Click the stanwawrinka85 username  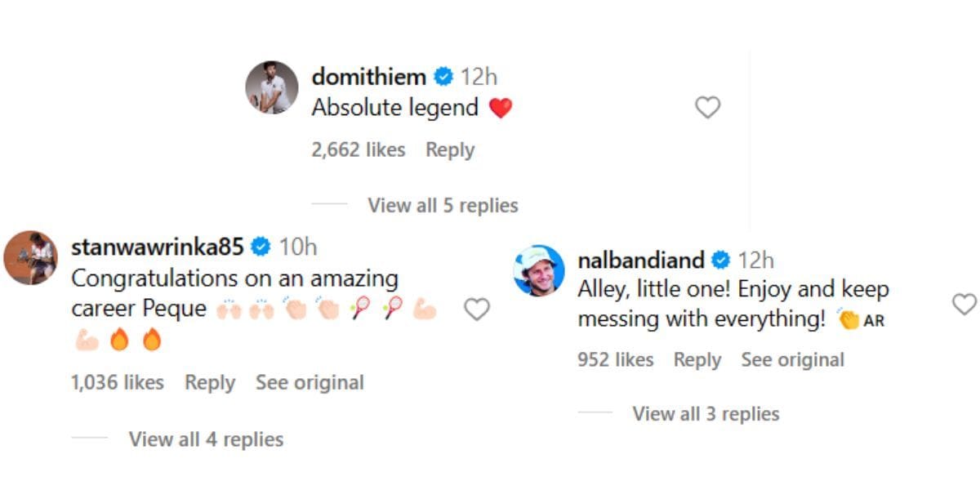(159, 247)
